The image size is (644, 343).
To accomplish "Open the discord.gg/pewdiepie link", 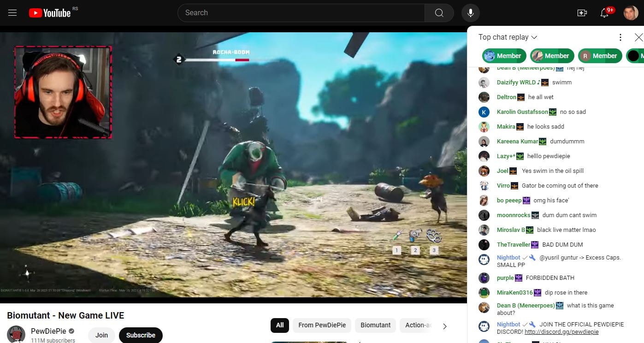I will point(561,332).
